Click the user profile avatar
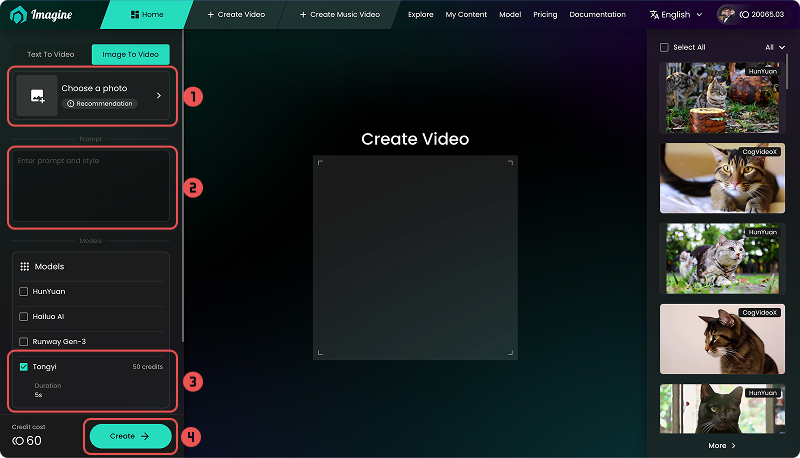The width and height of the screenshot is (800, 458). click(x=727, y=15)
